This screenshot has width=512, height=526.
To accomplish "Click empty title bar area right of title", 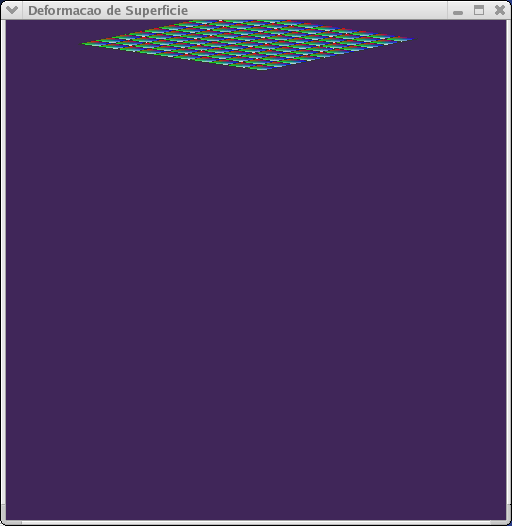I will click(x=317, y=10).
